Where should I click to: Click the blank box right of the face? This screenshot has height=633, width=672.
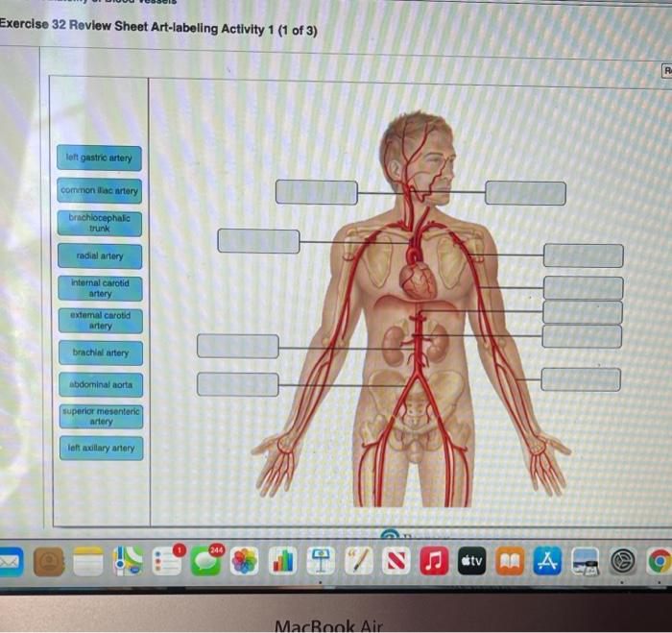(x=525, y=193)
